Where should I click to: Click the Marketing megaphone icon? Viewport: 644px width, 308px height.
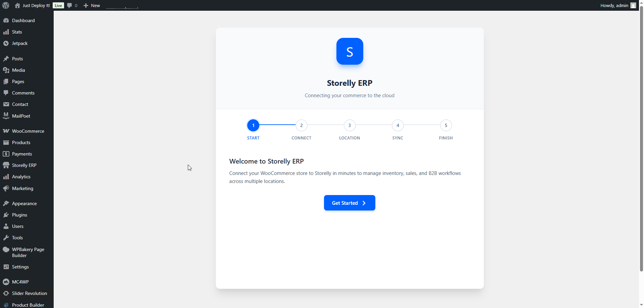click(6, 188)
